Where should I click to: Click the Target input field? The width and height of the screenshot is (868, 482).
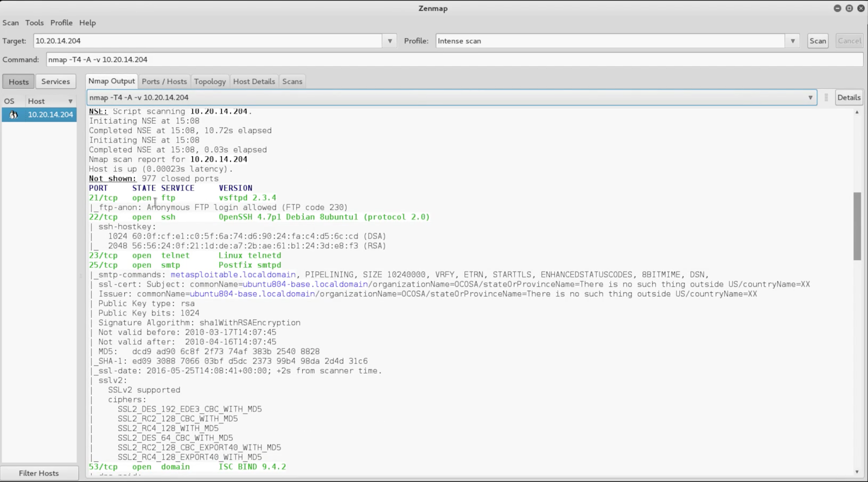208,41
